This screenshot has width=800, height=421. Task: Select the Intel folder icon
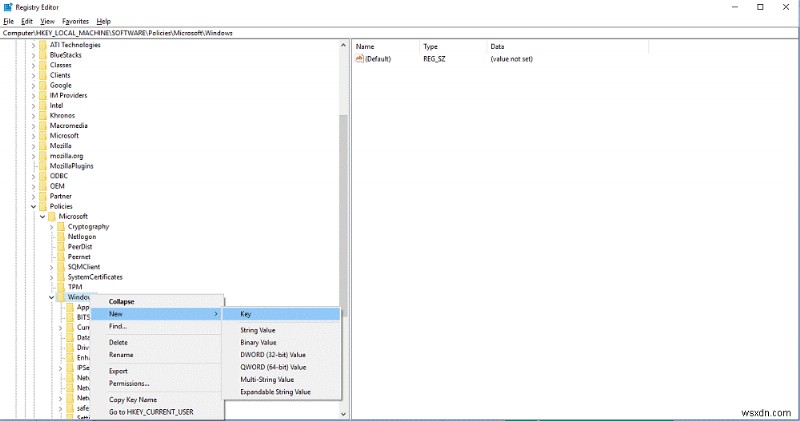click(43, 106)
